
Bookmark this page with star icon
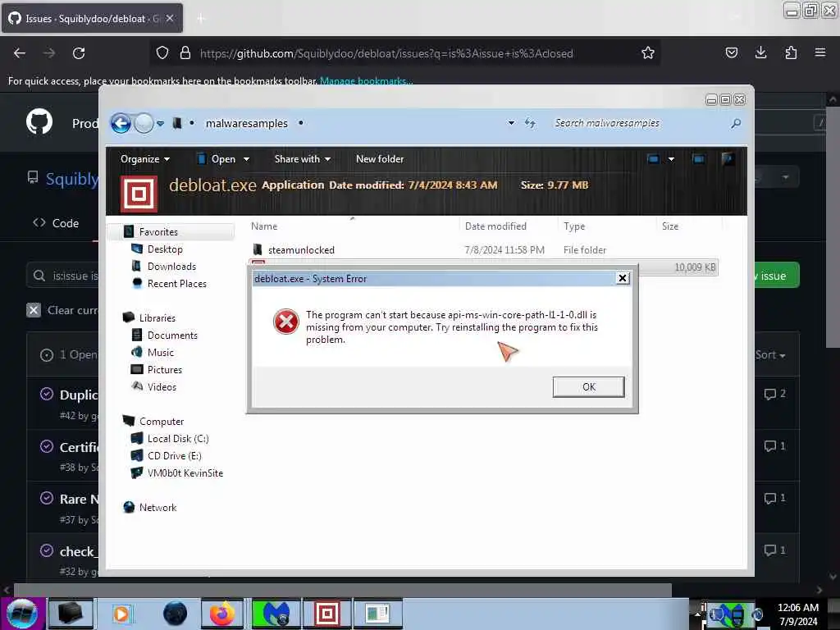(648, 53)
